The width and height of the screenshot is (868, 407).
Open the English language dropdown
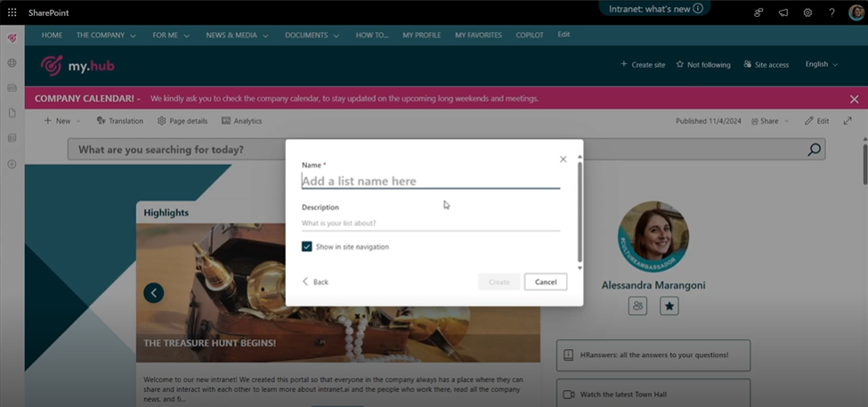822,64
